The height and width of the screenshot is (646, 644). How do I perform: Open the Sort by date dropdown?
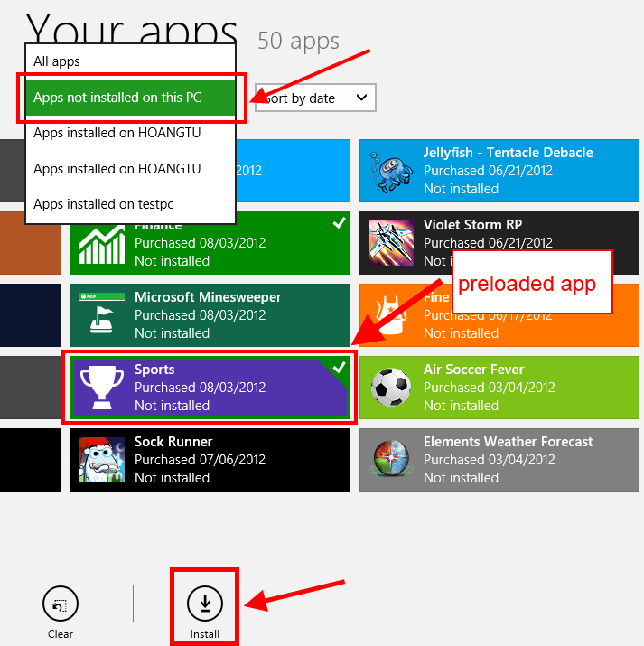[315, 98]
